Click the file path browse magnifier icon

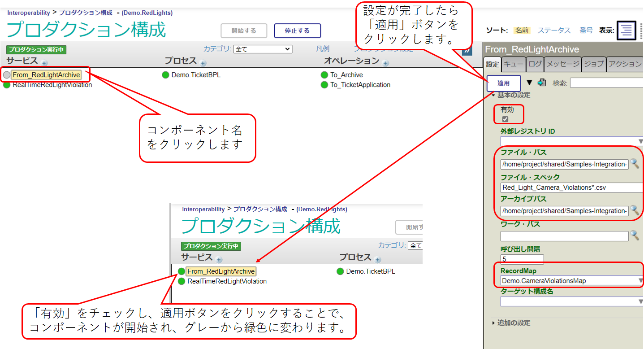(635, 164)
